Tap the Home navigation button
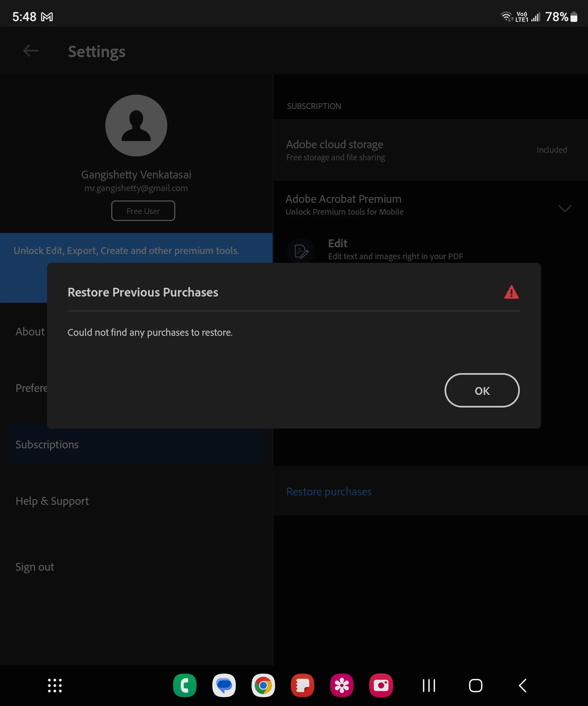The width and height of the screenshot is (588, 706). point(476,686)
